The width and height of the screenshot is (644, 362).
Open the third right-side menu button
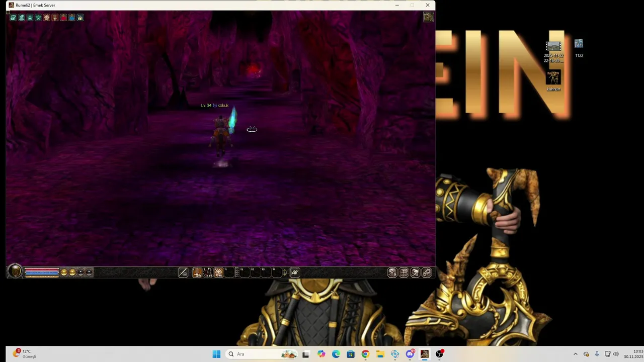[415, 273]
